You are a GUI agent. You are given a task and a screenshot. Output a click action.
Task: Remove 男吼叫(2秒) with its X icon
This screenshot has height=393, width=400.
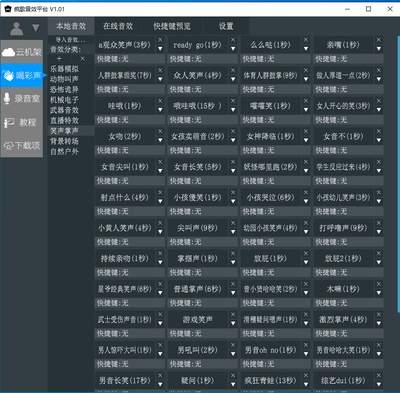(x=233, y=345)
